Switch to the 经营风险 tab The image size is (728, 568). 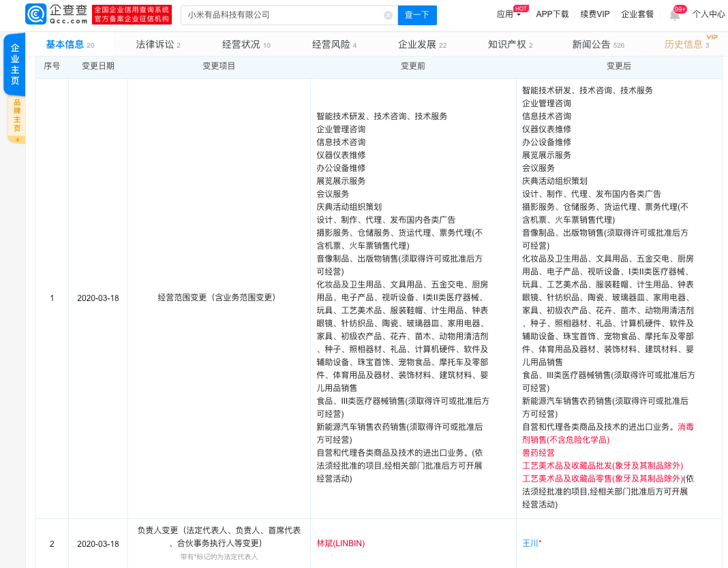coord(334,44)
